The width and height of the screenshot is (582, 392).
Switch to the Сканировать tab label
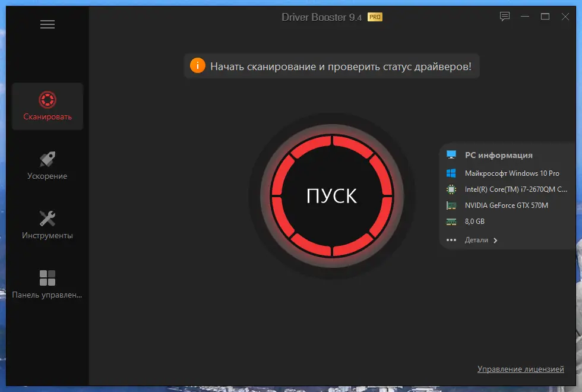[48, 116]
